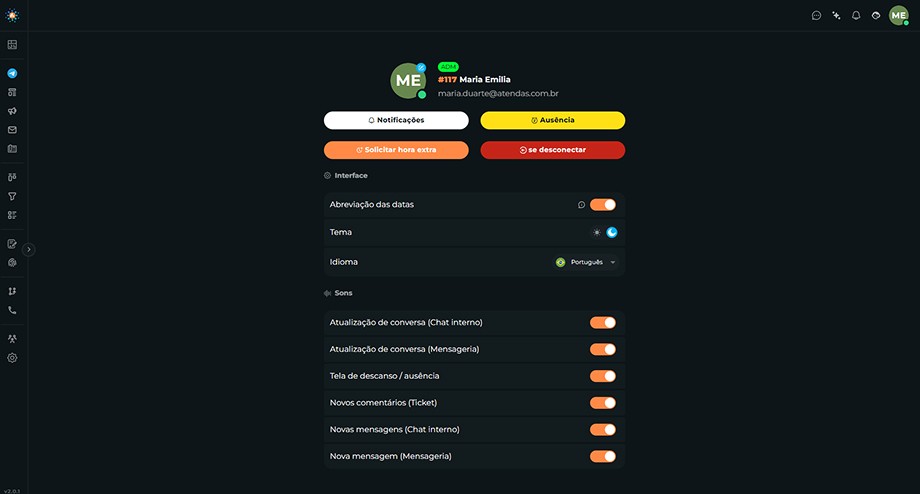The width and height of the screenshot is (920, 494).
Task: Open the Idioma Português dropdown
Action: [586, 262]
